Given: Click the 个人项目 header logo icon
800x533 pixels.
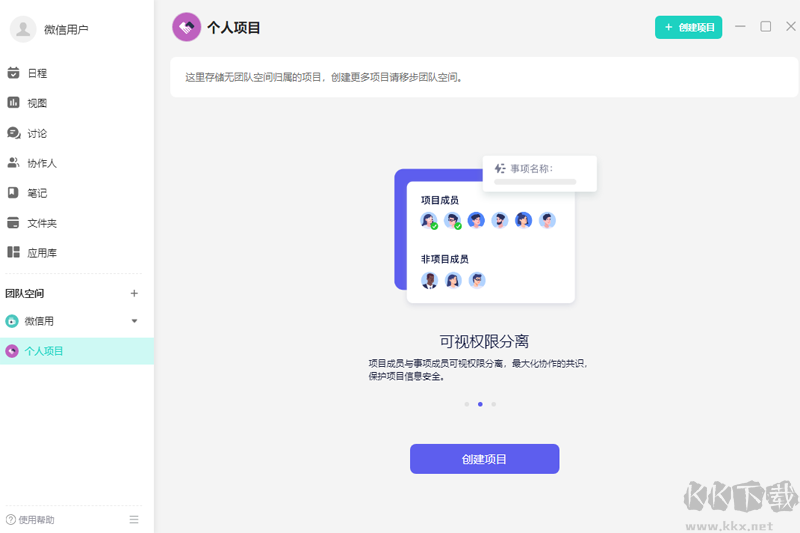Looking at the screenshot, I should click(186, 27).
